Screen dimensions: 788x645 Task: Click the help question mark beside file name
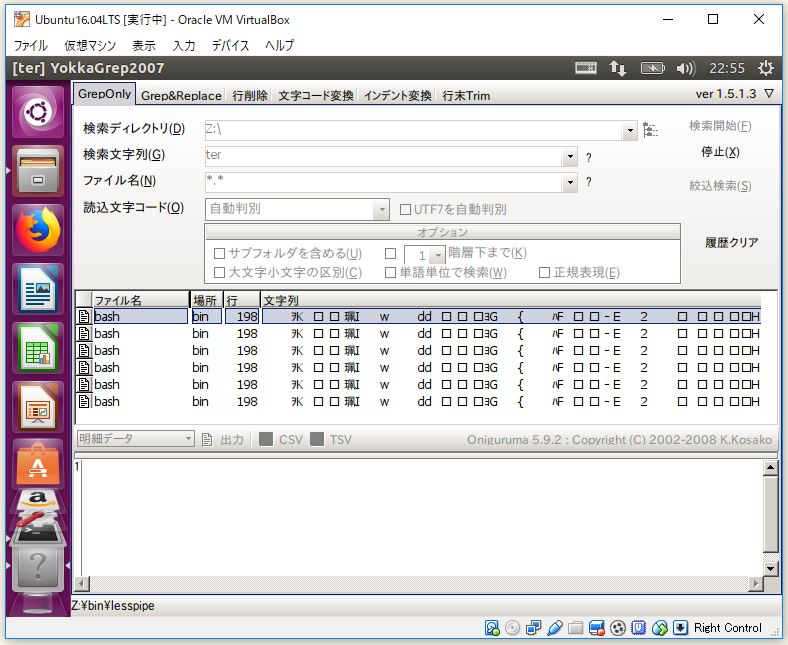point(588,181)
